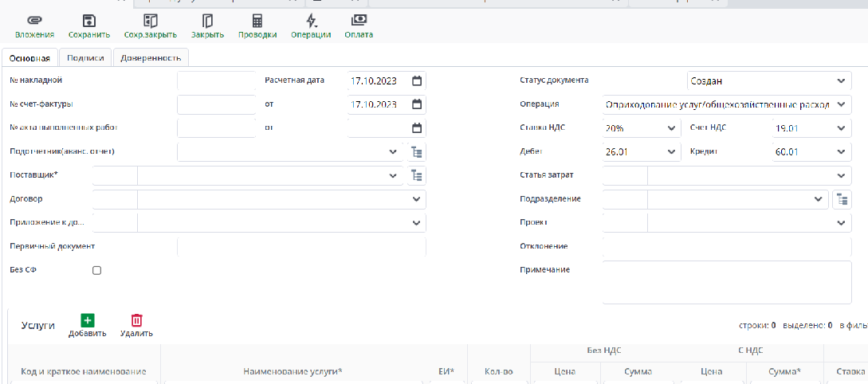Open the Ставка НДС dropdown
The image size is (868, 384).
click(671, 128)
